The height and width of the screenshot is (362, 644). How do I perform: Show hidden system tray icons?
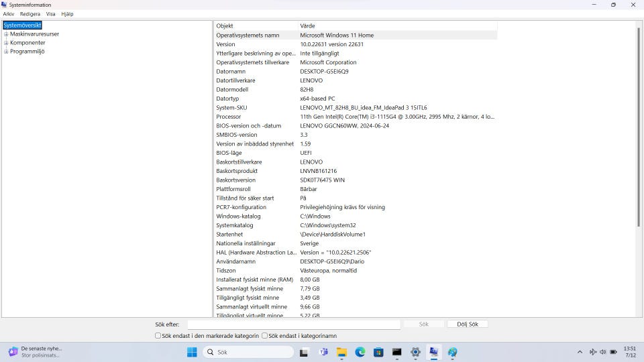(580, 352)
